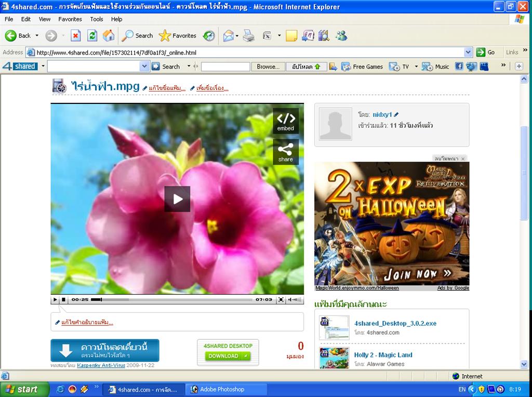Click the Facebook icon in 4shared toolbar
The width and height of the screenshot is (532, 397).
(x=459, y=67)
